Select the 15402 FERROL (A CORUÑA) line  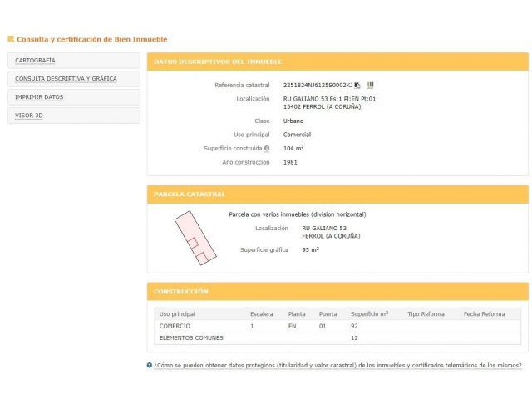click(x=322, y=107)
